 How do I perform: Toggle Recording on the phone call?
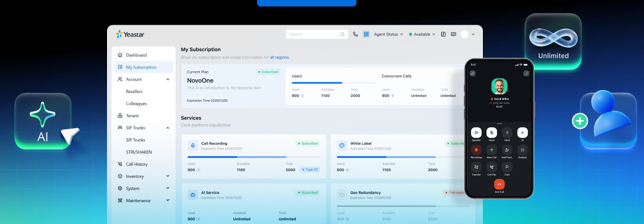click(x=476, y=150)
